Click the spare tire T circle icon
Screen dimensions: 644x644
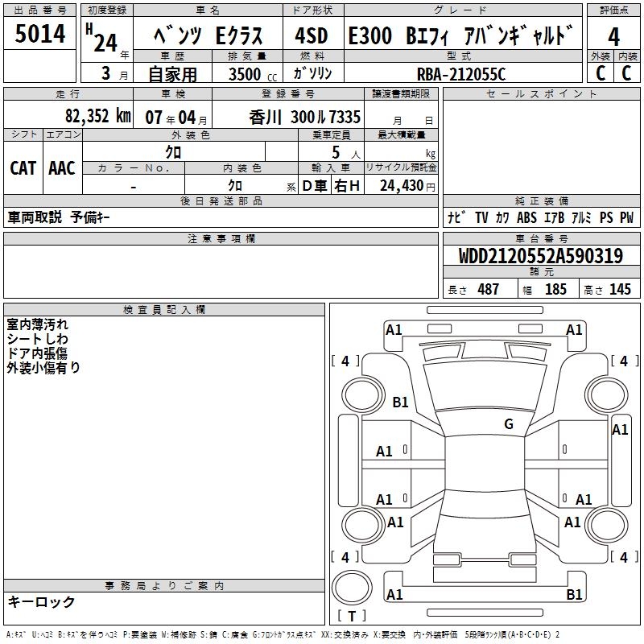[352, 588]
